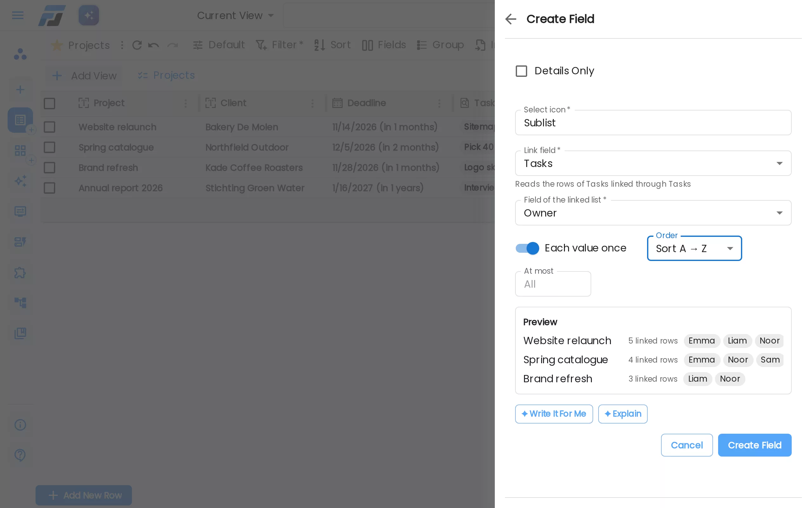Screen dimensions: 812x508
Task: Check the Spring catalogue row checkbox
Action: point(49,147)
